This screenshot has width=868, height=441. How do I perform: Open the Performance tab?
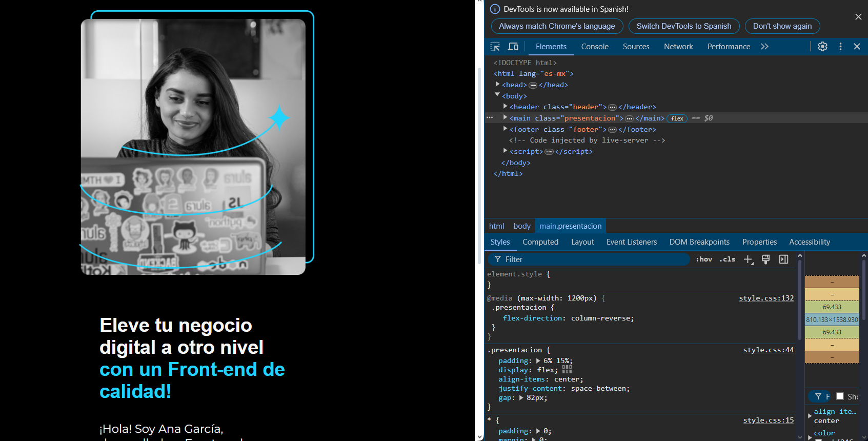pyautogui.click(x=729, y=47)
